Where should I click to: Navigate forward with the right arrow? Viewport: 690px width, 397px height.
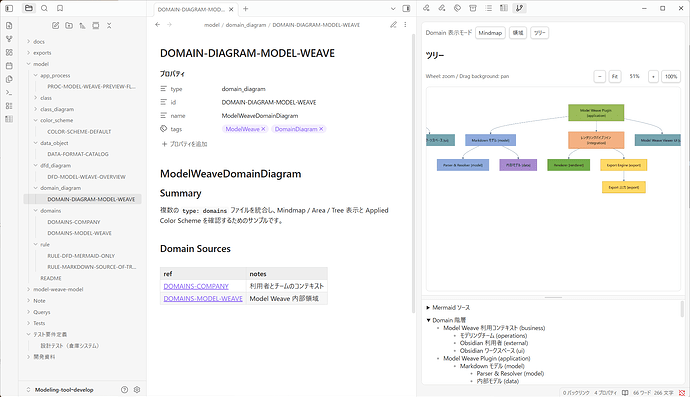coord(169,25)
